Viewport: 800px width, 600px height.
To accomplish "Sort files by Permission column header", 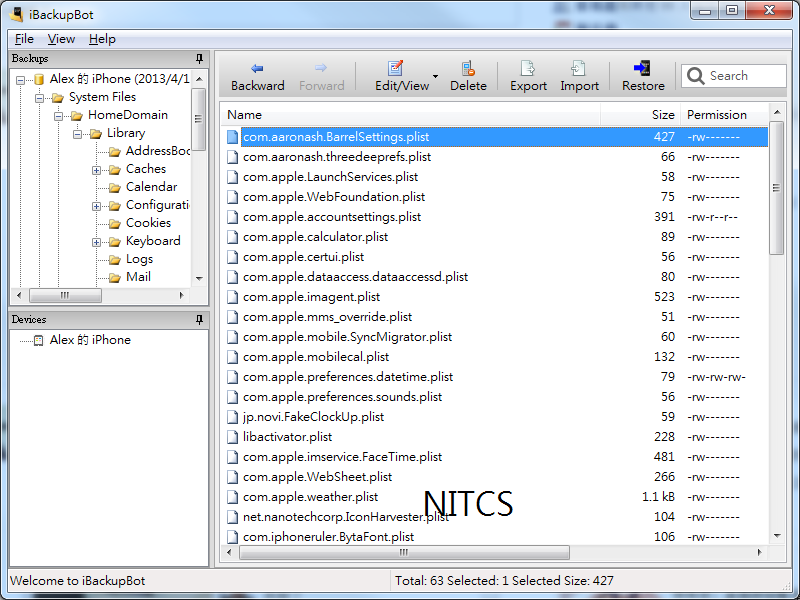I will pos(724,115).
